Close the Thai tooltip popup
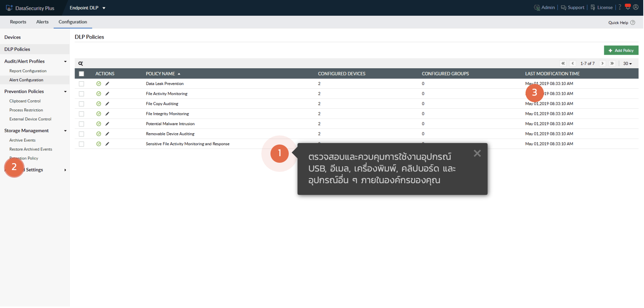The image size is (644, 308). pyautogui.click(x=477, y=153)
